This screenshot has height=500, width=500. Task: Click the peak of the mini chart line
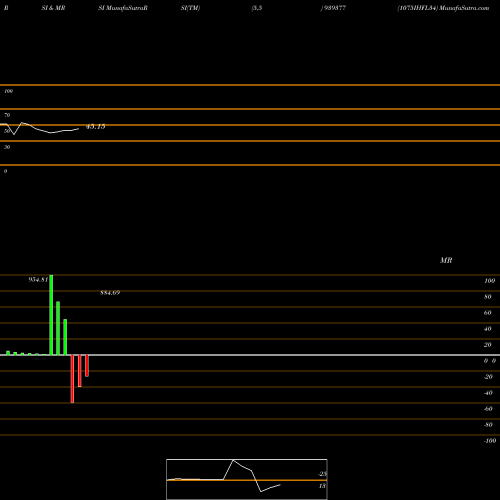click(x=233, y=460)
